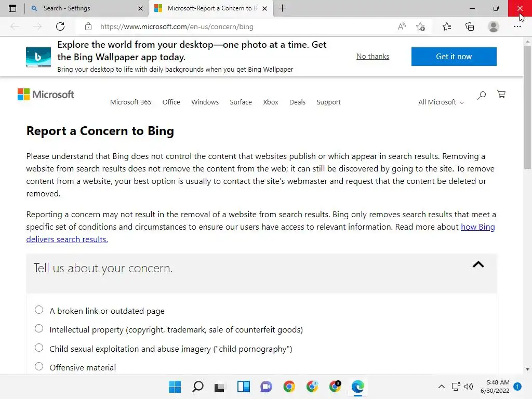This screenshot has height=399, width=532.
Task: Add this page to favorites star
Action: 421,26
